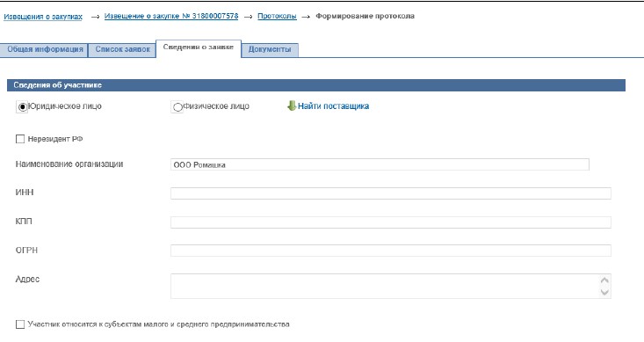644x342 pixels.
Task: Open the Общая информация tab
Action: pos(44,50)
